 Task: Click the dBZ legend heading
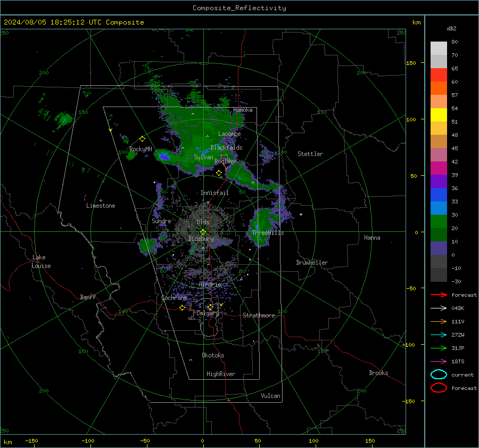[451, 29]
